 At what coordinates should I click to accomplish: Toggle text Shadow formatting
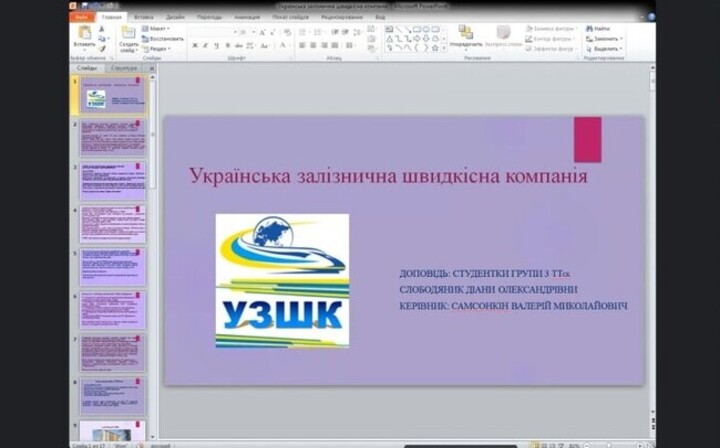(227, 45)
